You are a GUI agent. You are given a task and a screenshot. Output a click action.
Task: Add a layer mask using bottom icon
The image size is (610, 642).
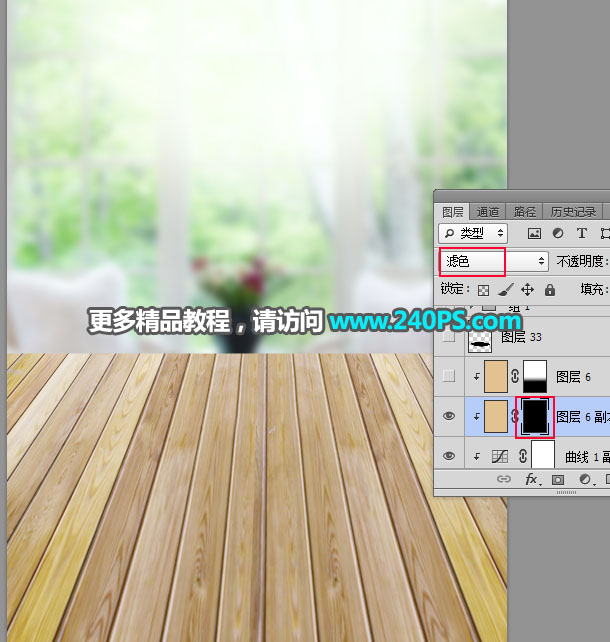[x=558, y=480]
